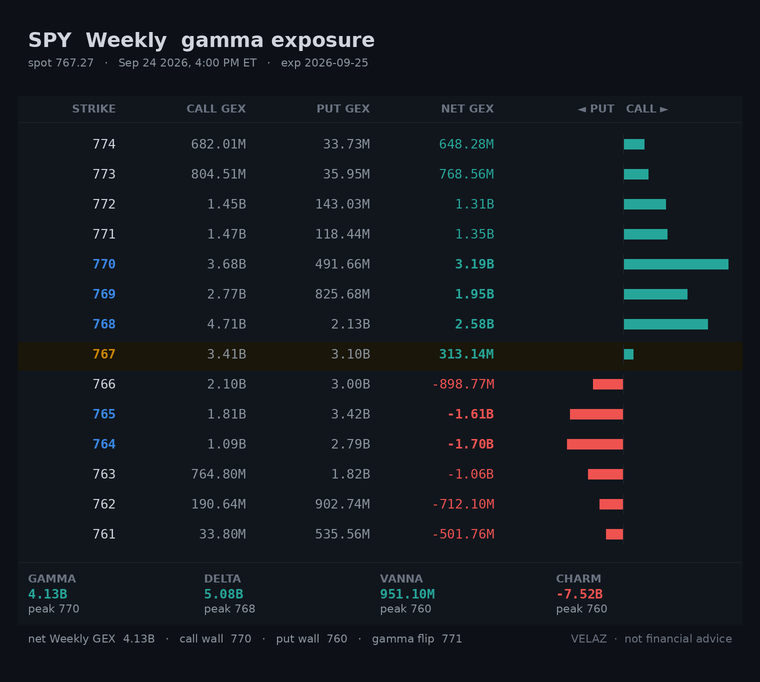Image resolution: width=760 pixels, height=682 pixels.
Task: Select strike 771 cell
Action: (x=104, y=235)
